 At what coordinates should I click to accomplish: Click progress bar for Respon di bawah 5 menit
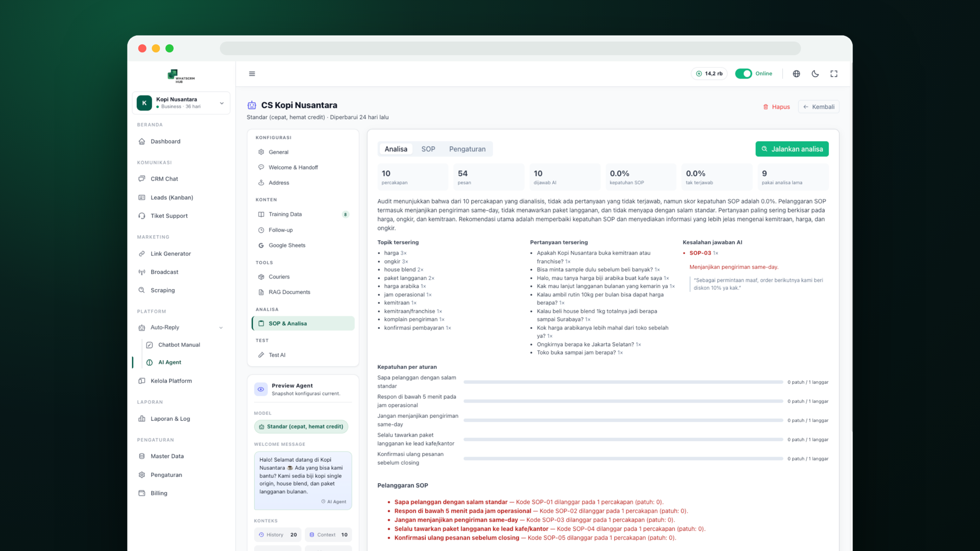(623, 401)
